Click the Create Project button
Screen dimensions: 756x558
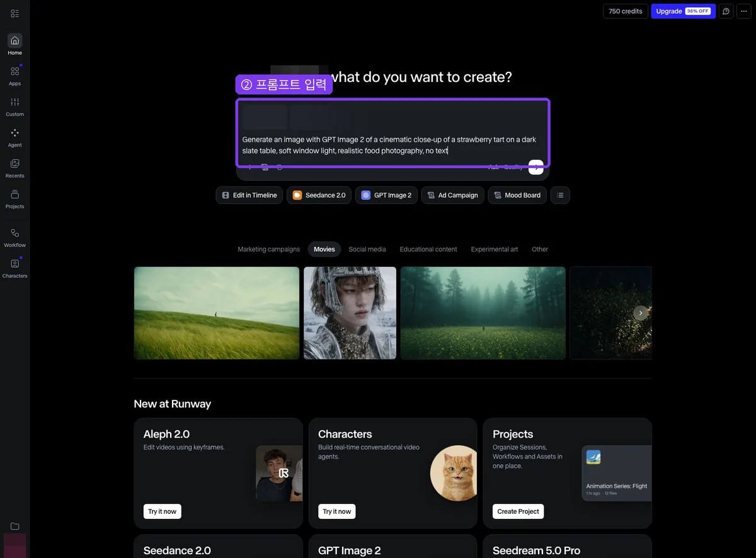pos(518,511)
